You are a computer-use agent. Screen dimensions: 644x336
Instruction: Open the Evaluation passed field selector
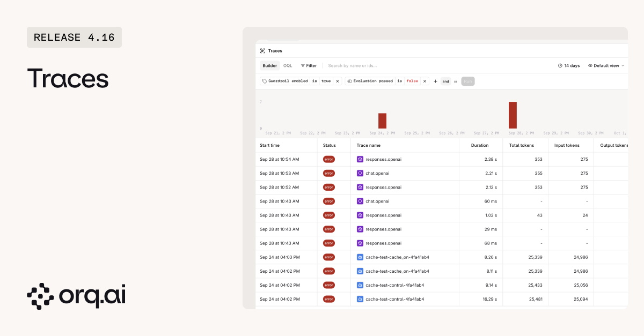(370, 81)
